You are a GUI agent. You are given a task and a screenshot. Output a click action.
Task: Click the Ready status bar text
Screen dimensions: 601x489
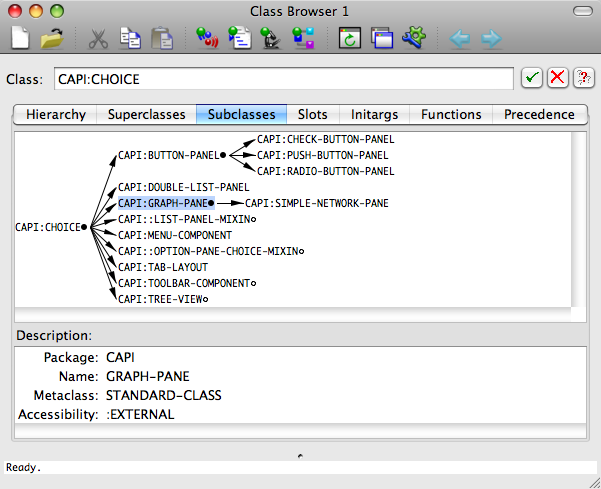point(23,468)
